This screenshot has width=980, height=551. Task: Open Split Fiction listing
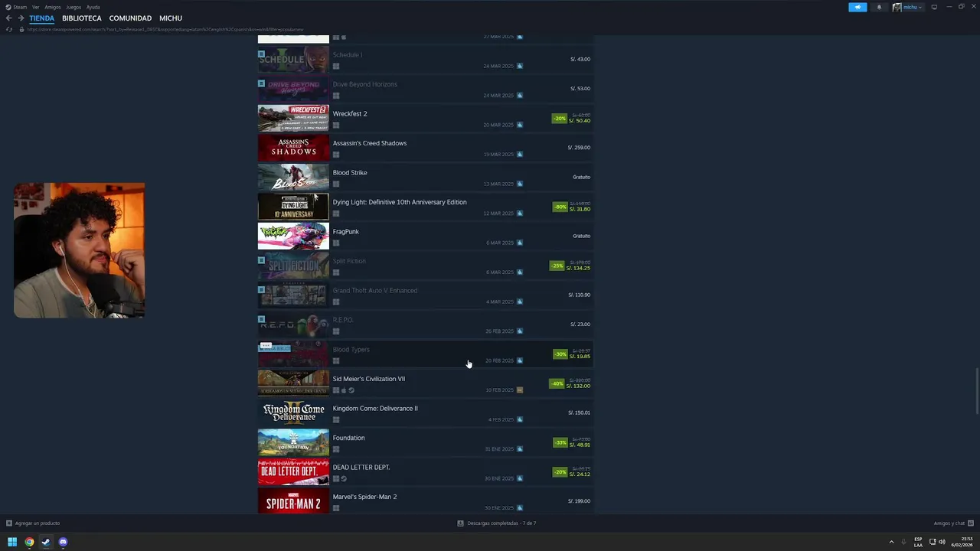click(x=426, y=266)
